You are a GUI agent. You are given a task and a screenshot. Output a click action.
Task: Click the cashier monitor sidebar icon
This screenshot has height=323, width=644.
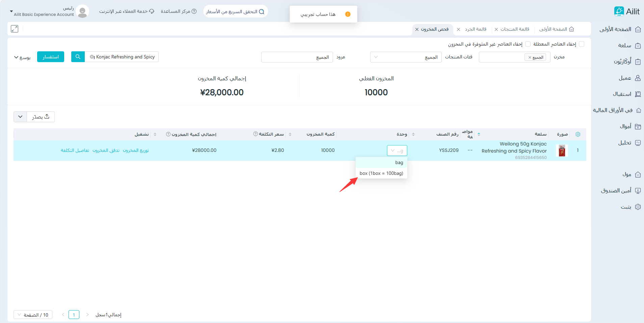pos(638,191)
